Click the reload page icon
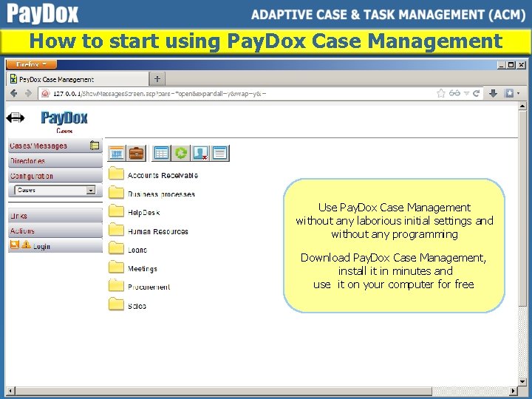This screenshot has width=532, height=399. pos(477,93)
